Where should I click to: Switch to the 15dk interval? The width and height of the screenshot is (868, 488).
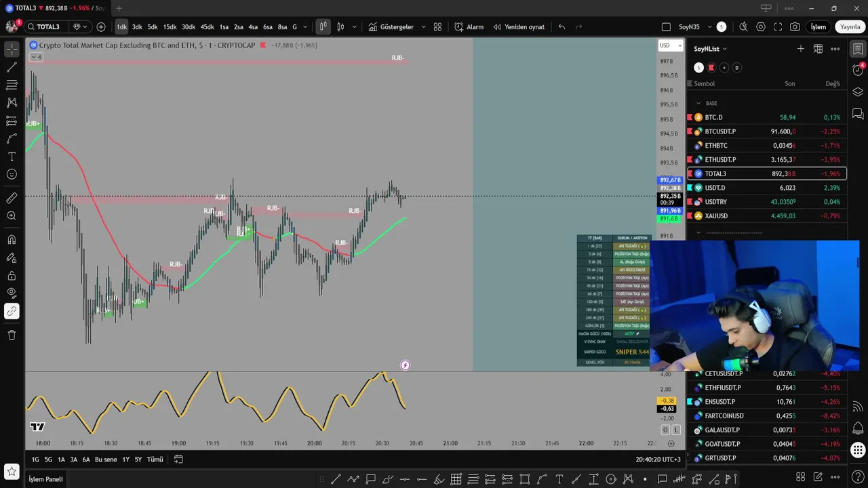click(170, 27)
